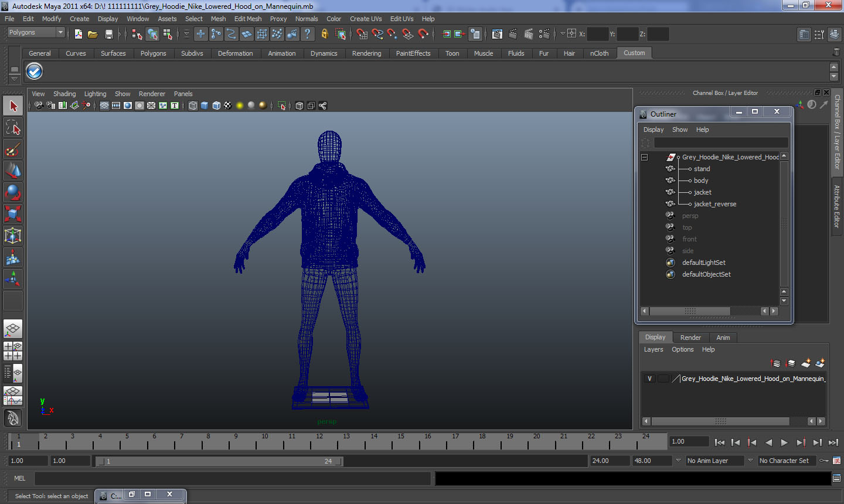Toggle use all lights bulb
Image resolution: width=844 pixels, height=504 pixels.
240,105
